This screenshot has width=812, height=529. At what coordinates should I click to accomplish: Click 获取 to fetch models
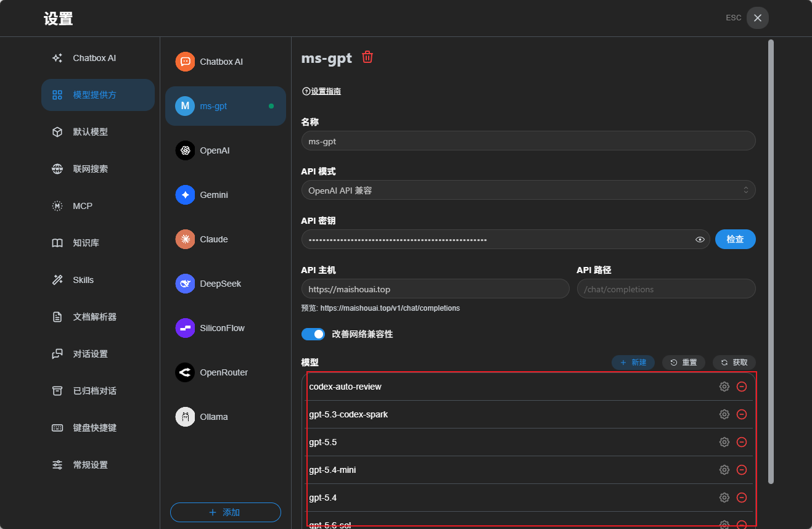click(x=734, y=363)
